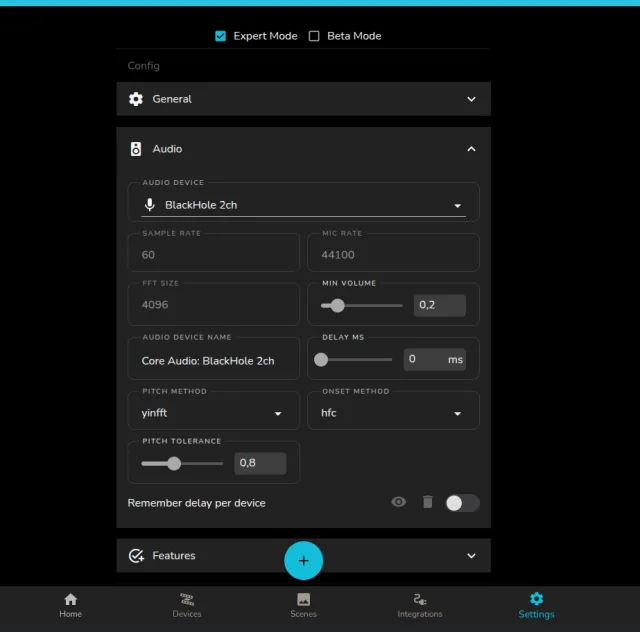This screenshot has height=632, width=640.
Task: Open the Integrations tab label
Action: [420, 614]
